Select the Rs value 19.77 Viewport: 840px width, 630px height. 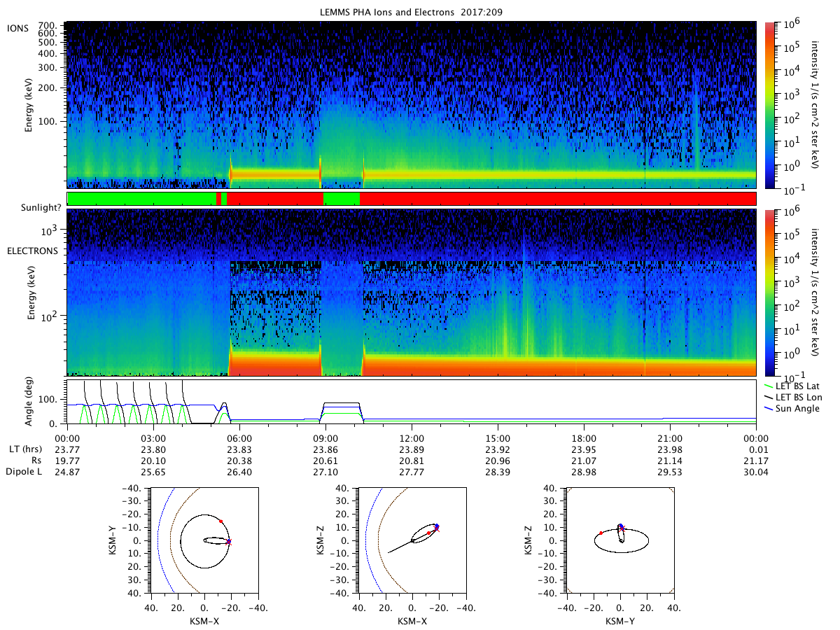67,460
